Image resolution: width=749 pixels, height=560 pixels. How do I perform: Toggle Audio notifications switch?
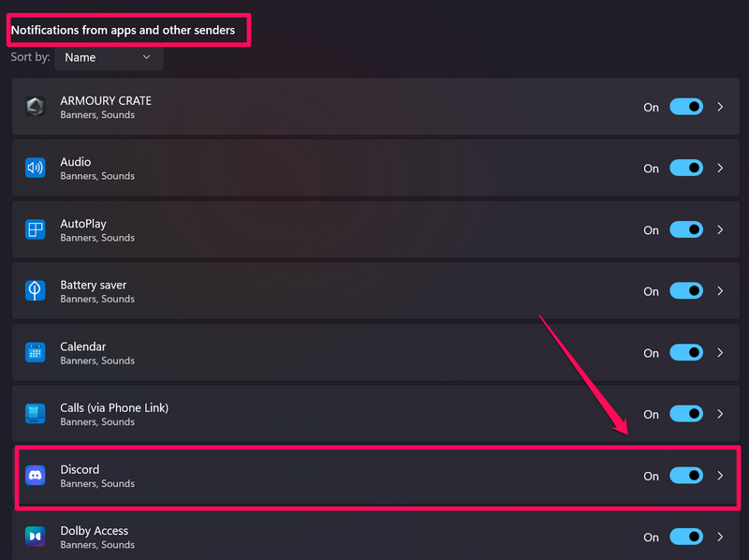(686, 169)
